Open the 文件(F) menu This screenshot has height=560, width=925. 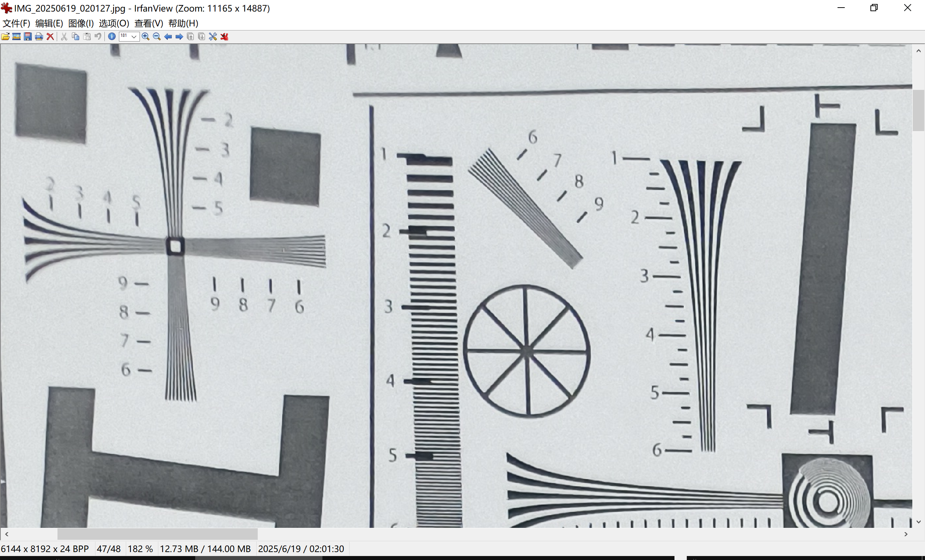(x=16, y=23)
